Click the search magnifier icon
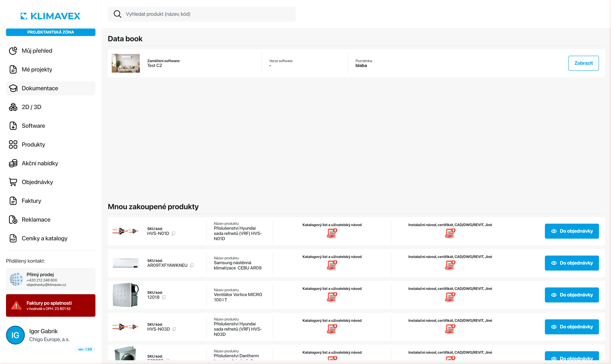Image resolution: width=611 pixels, height=364 pixels. point(117,14)
